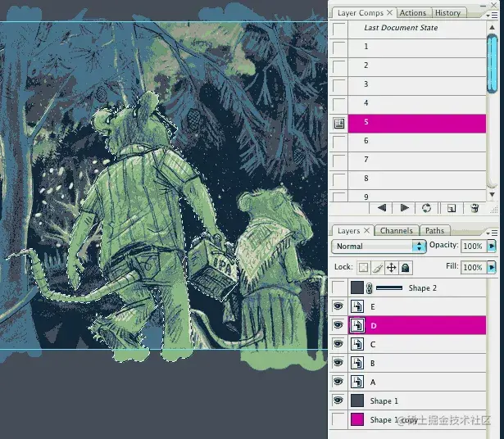The height and width of the screenshot is (439, 504).
Task: Update the selected layer comp
Action: pyautogui.click(x=426, y=208)
